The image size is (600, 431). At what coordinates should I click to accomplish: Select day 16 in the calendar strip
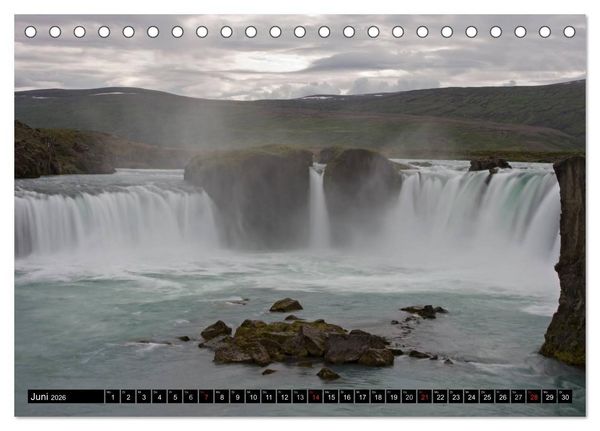click(347, 397)
